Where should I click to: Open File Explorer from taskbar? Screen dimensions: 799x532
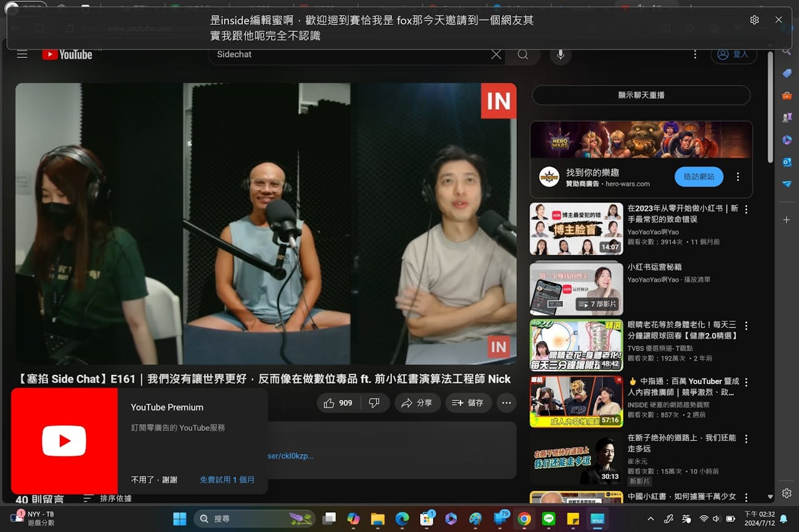pos(378,518)
